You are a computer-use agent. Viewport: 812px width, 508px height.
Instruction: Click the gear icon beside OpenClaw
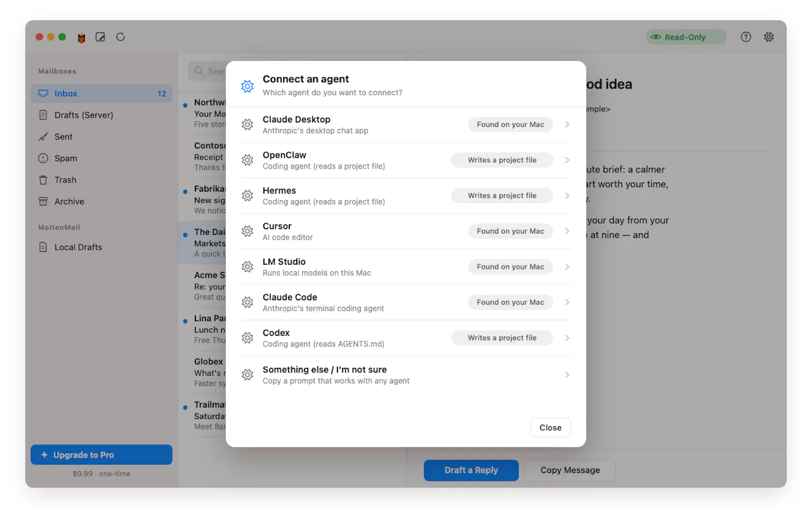tap(247, 160)
